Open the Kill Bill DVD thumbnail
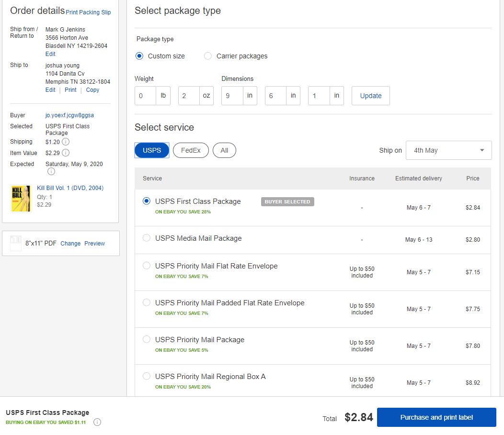Screen dimensions: 504x435 pos(21,199)
